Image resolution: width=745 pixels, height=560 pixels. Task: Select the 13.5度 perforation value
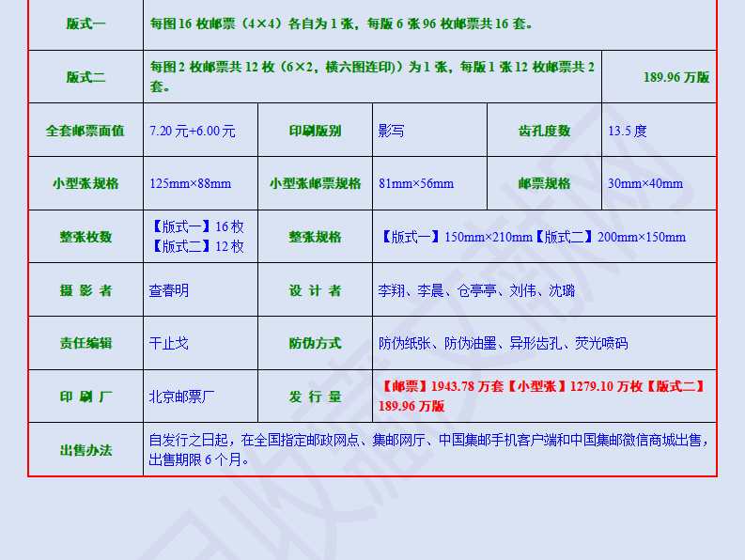point(628,132)
